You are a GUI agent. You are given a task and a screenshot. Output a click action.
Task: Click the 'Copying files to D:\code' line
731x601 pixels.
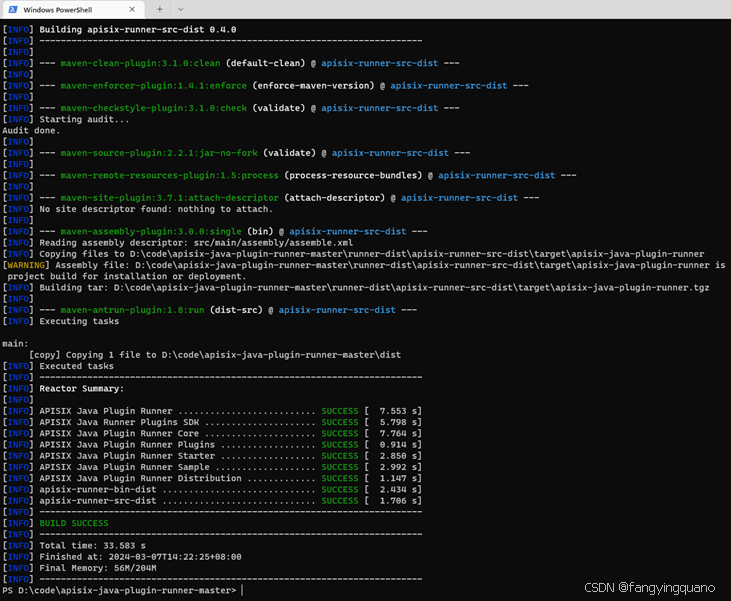[x=372, y=254]
